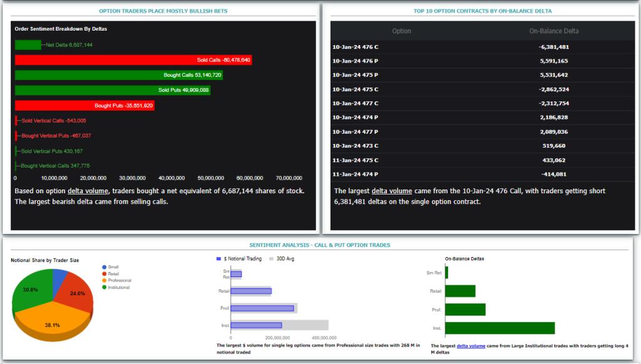Select the Institutional legend color swatch
Screen dimensions: 641x364
tap(105, 287)
